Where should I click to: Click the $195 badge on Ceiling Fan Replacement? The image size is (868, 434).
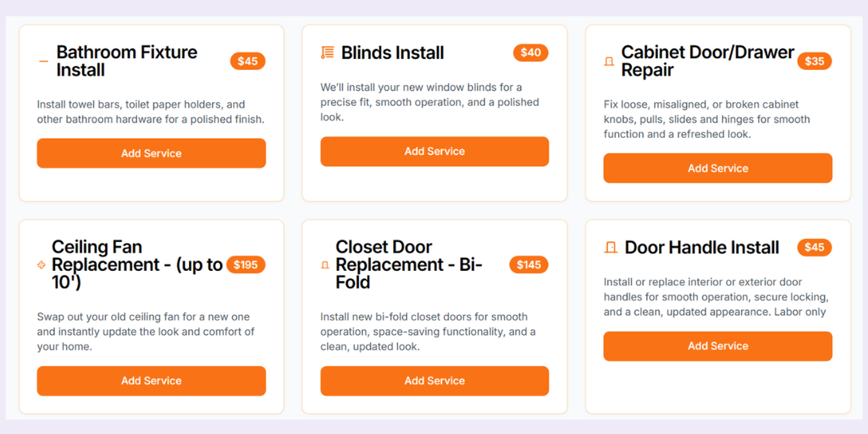pyautogui.click(x=246, y=265)
